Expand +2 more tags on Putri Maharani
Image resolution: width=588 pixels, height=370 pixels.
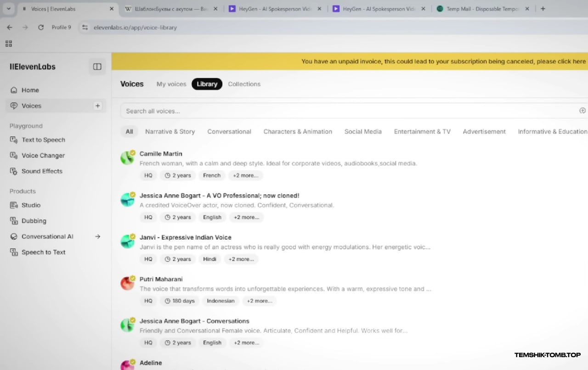(260, 301)
